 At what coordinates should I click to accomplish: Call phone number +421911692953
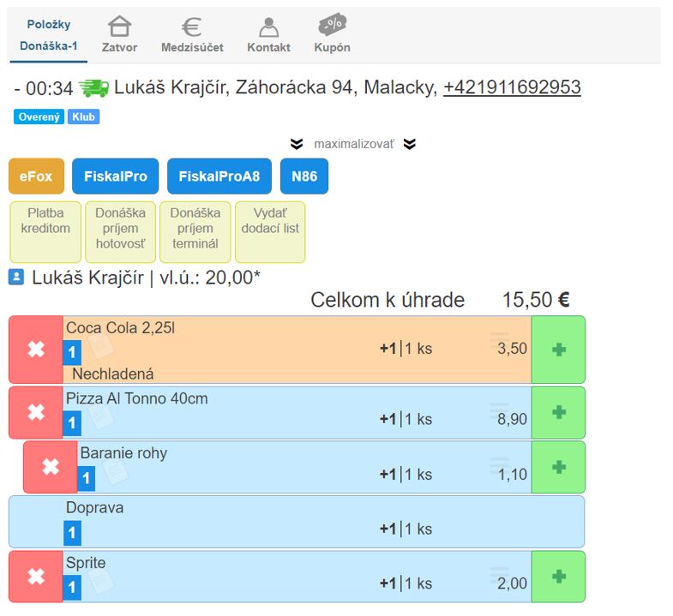(x=512, y=87)
